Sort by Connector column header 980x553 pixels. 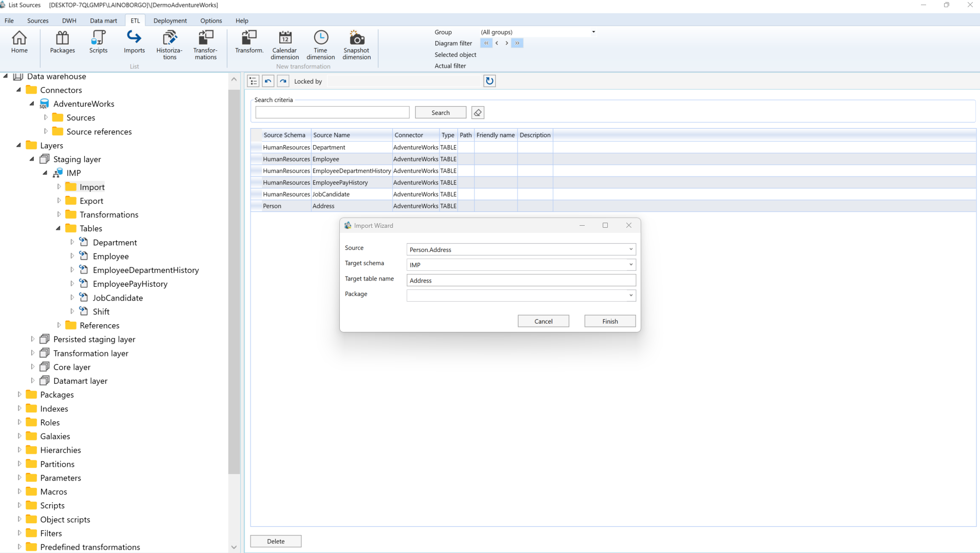(x=416, y=135)
